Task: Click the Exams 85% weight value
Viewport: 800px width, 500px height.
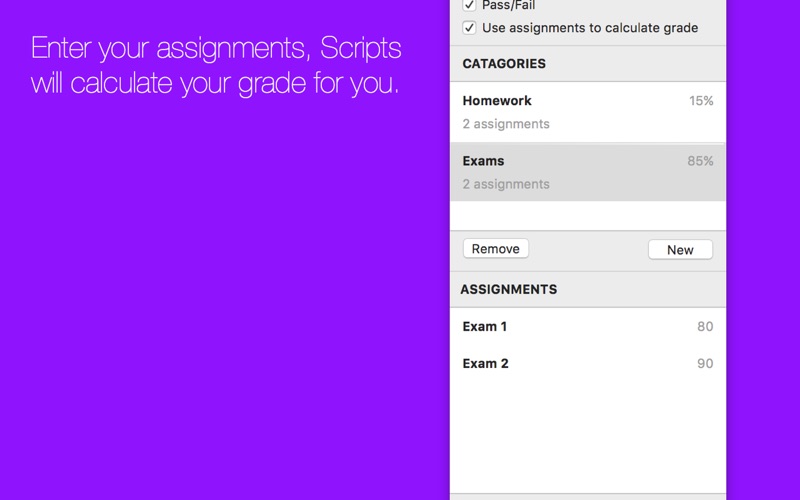Action: [700, 161]
